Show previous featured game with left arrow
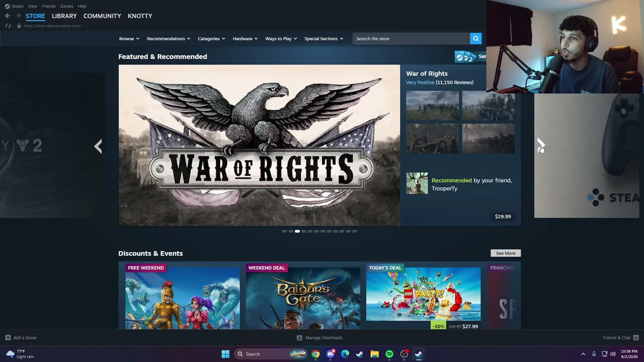 tap(98, 146)
